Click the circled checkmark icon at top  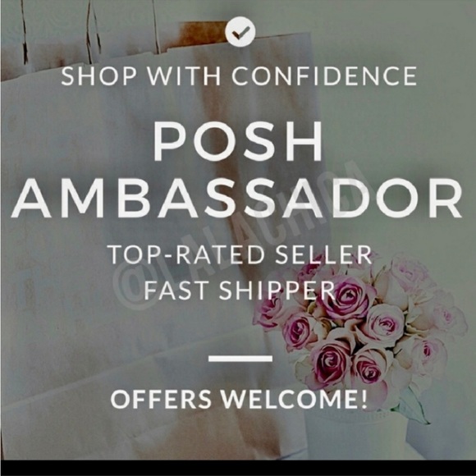(240, 31)
